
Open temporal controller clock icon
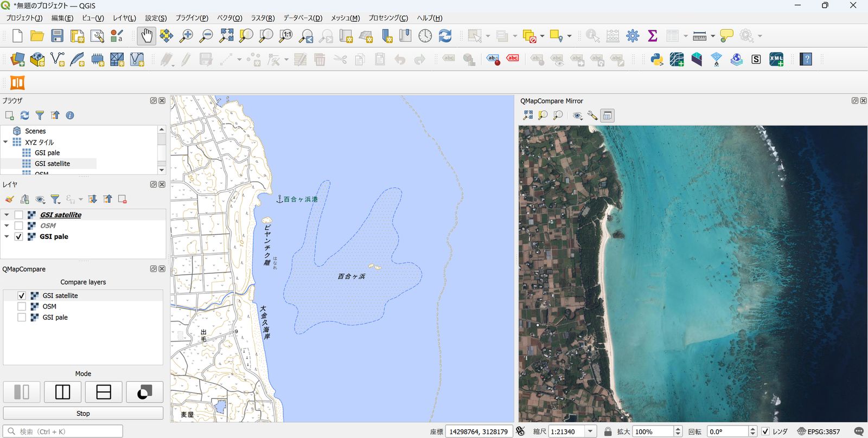click(425, 36)
